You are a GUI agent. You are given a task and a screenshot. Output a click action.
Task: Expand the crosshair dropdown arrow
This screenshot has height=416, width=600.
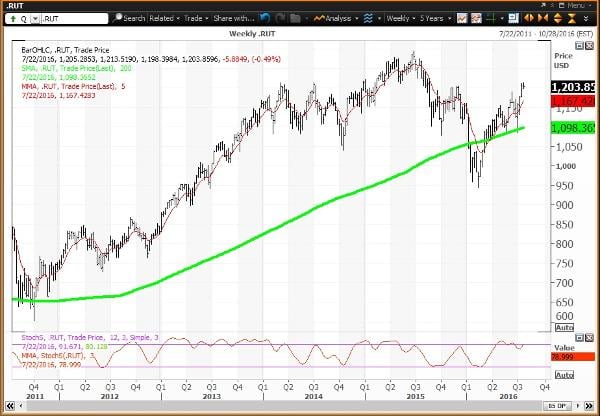(x=502, y=18)
